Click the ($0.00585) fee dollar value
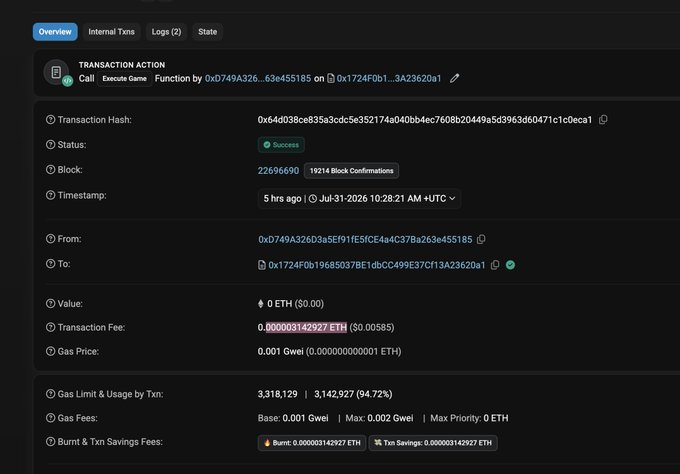This screenshot has height=474, width=680. coord(372,327)
